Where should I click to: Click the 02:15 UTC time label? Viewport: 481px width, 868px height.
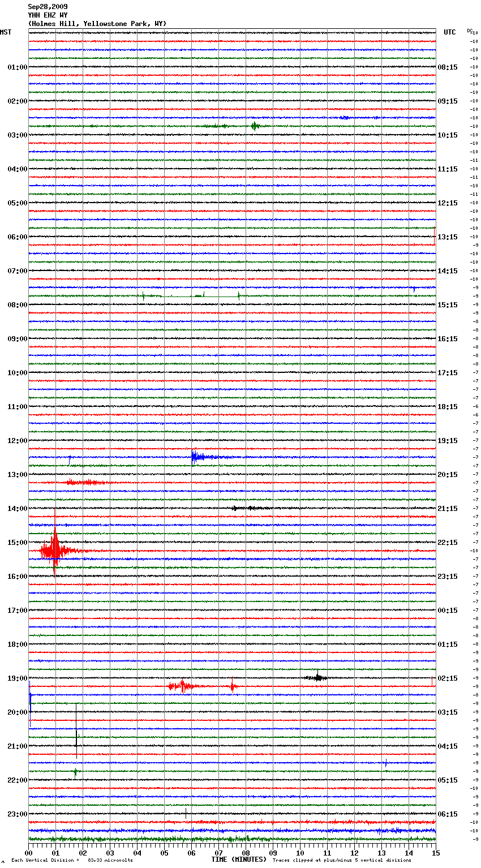click(448, 678)
